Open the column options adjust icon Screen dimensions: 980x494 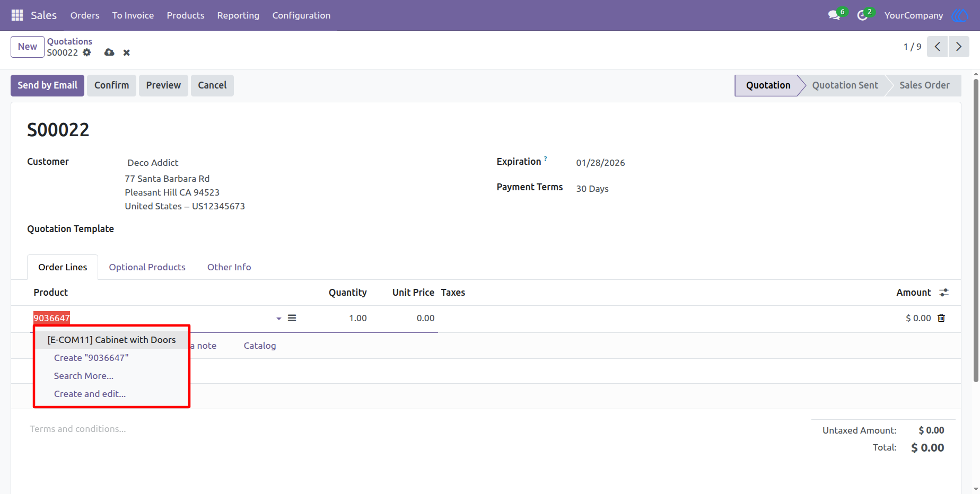coord(944,293)
